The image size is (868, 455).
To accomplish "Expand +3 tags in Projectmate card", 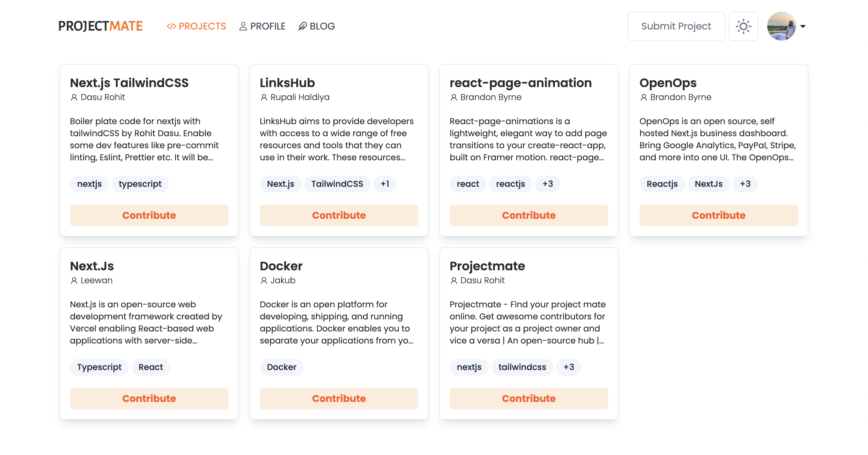I will pos(568,367).
